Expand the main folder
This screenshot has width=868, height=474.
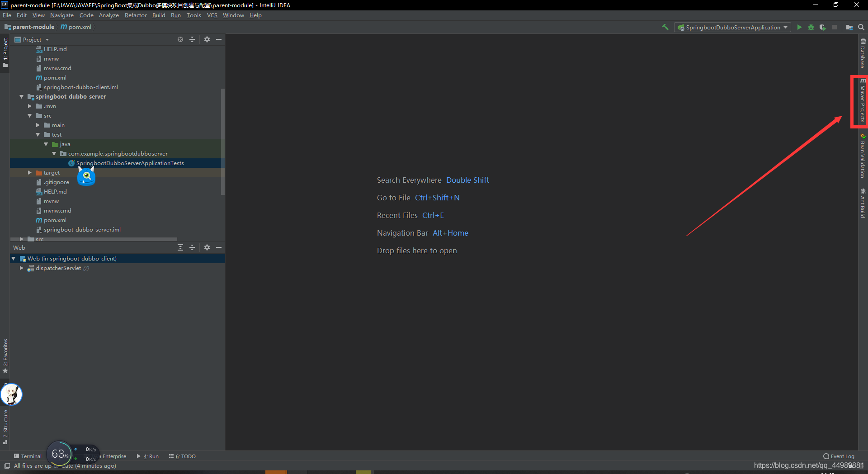click(x=38, y=125)
